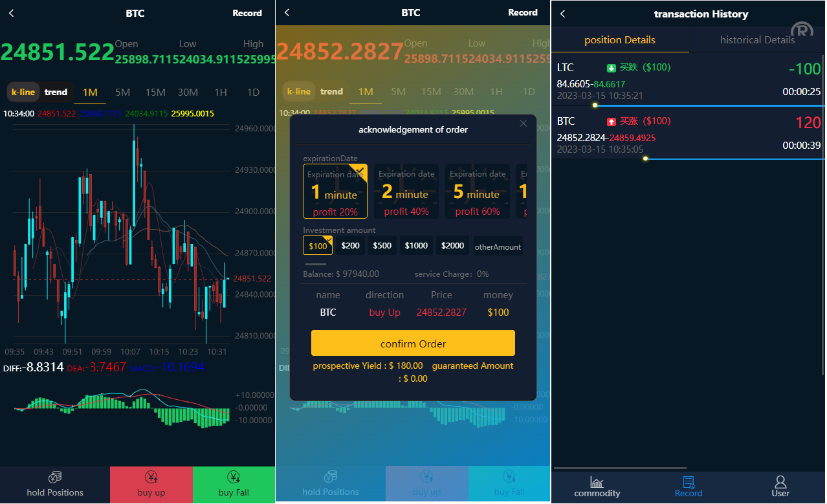Switch to trend chart mode in left panel
This screenshot has height=504, width=827.
point(56,92)
